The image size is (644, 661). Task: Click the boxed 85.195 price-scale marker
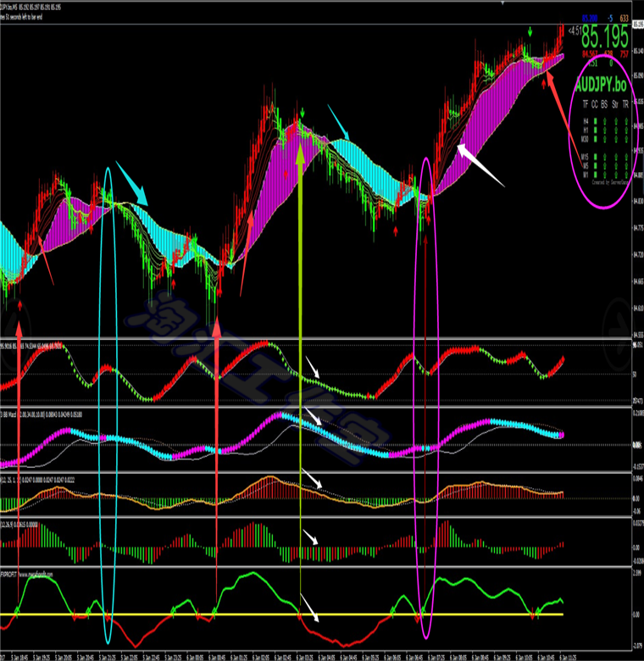pyautogui.click(x=638, y=25)
